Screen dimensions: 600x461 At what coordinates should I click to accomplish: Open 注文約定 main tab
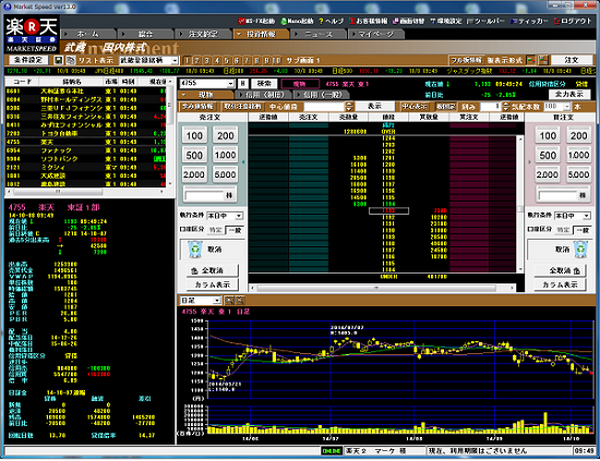(203, 34)
